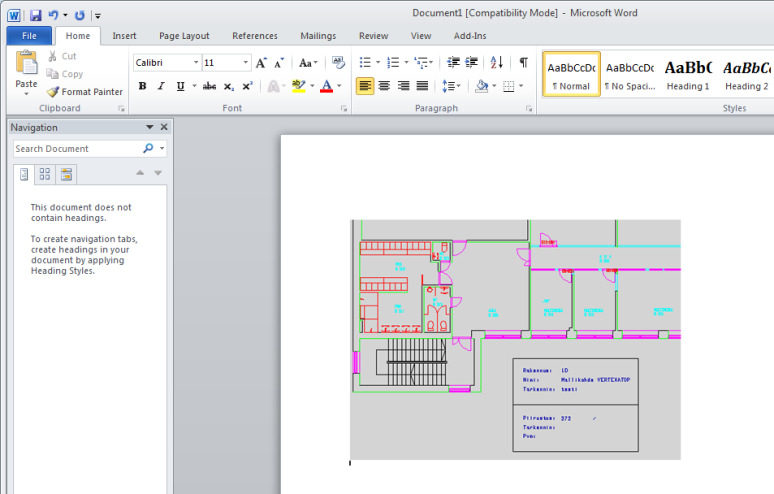Click the Paste clipboard icon
Screen dimensions: 774x494
click(x=26, y=64)
